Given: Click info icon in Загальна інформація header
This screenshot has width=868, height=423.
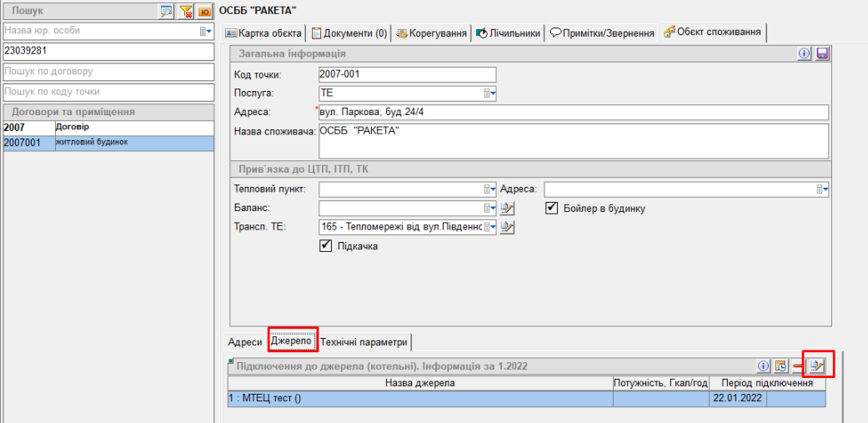Looking at the screenshot, I should [804, 53].
